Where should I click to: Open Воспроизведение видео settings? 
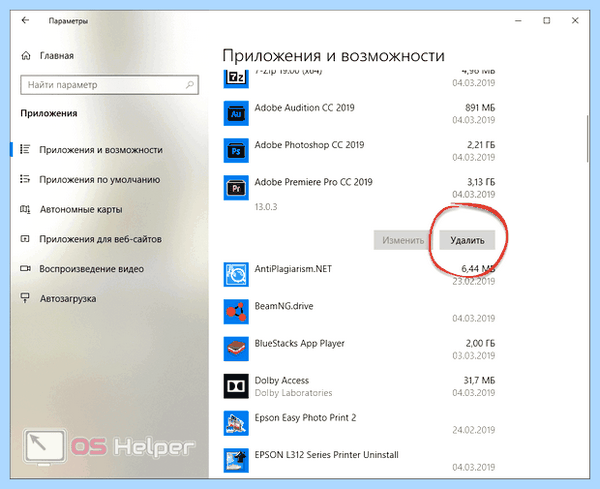[x=82, y=269]
